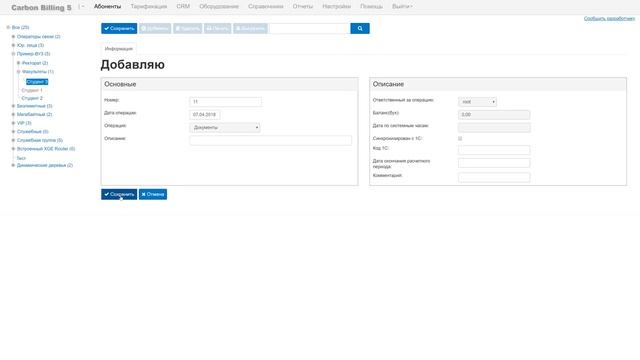The width and height of the screenshot is (640, 360).
Task: Open the Справочники menu
Action: coord(265,7)
